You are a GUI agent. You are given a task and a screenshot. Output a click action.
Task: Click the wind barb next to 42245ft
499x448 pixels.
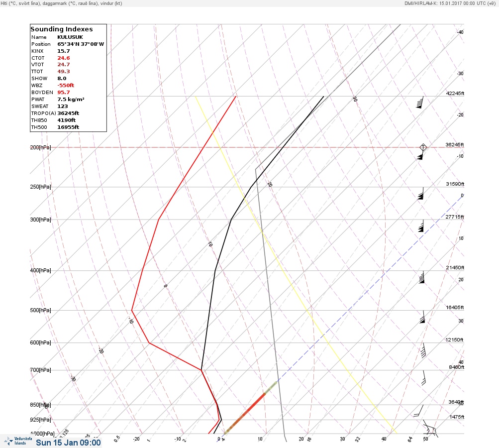[420, 102]
